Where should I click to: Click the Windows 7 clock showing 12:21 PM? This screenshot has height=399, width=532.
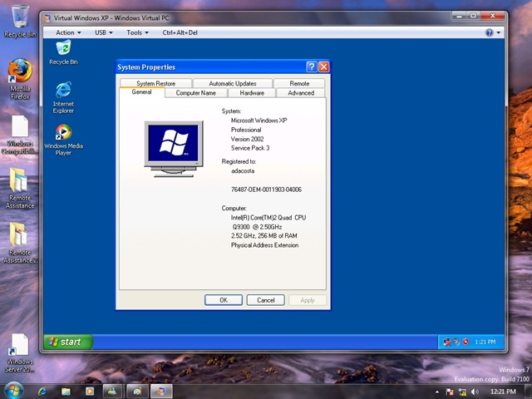503,392
